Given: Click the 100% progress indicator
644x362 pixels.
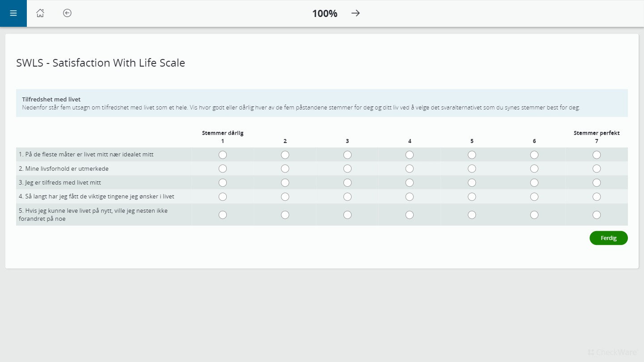Looking at the screenshot, I should (324, 13).
